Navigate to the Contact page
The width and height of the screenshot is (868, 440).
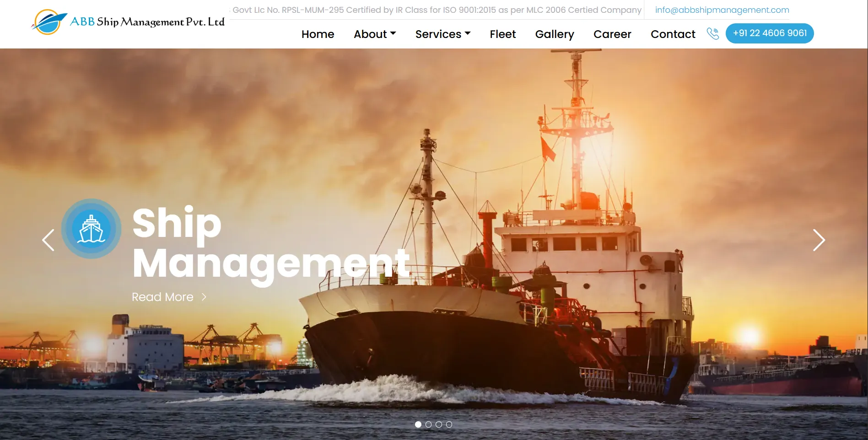pyautogui.click(x=673, y=34)
